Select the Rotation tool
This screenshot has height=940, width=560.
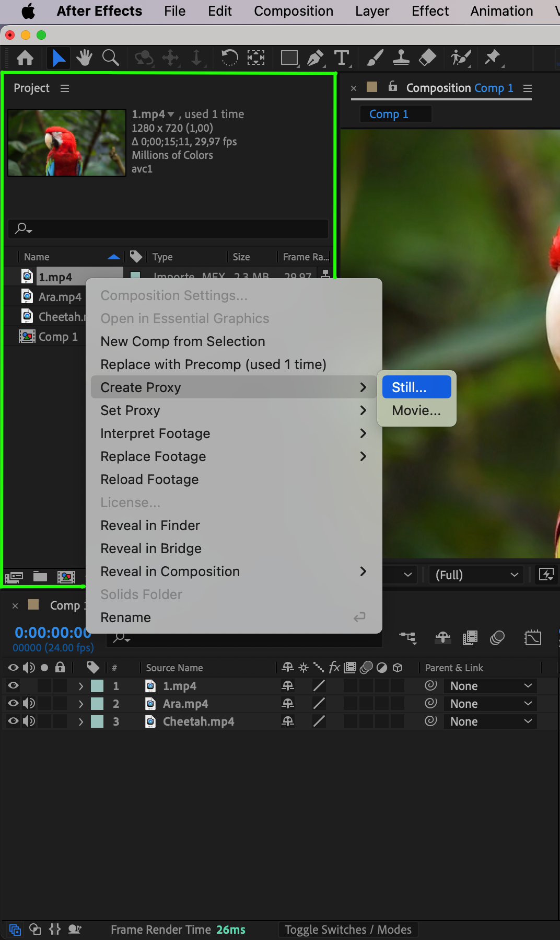point(229,58)
